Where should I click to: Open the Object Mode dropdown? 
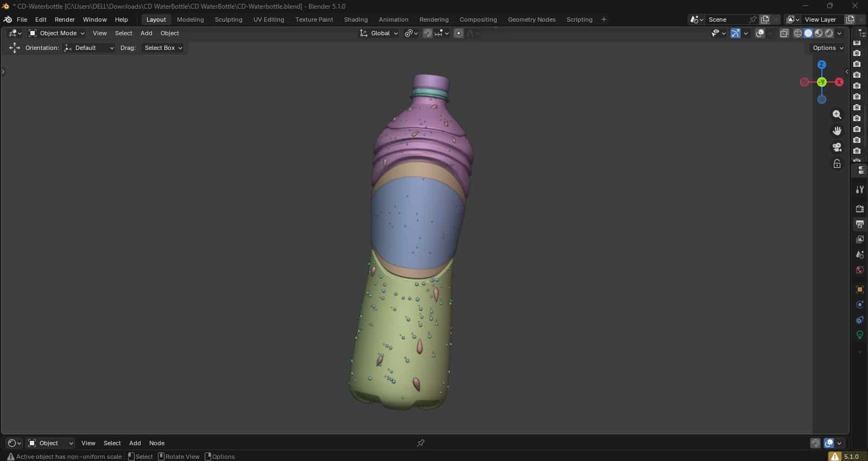click(56, 33)
